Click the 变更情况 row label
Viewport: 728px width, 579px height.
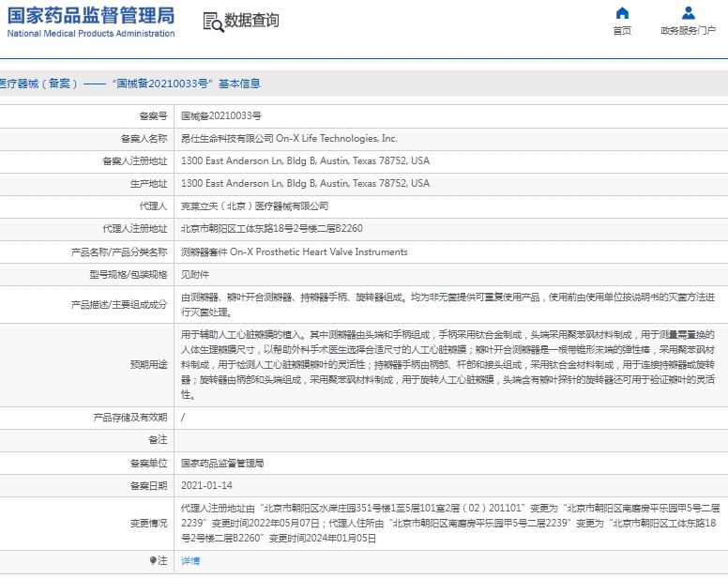pyautogui.click(x=148, y=524)
